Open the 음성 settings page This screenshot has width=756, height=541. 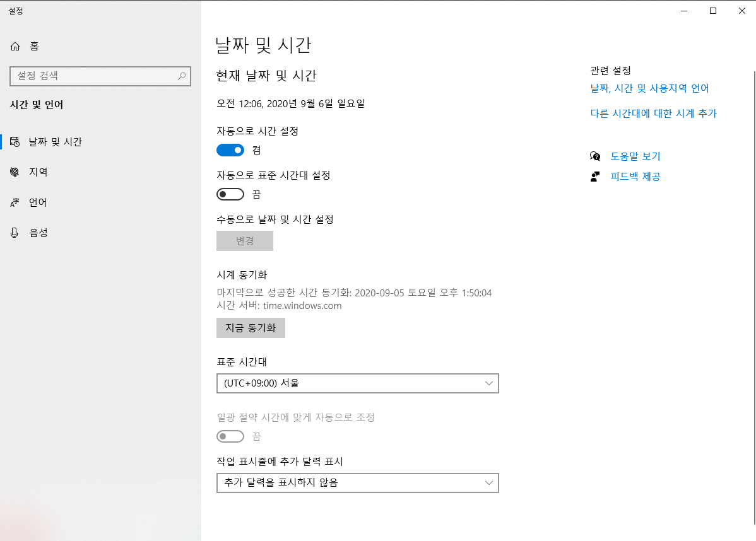(100, 233)
